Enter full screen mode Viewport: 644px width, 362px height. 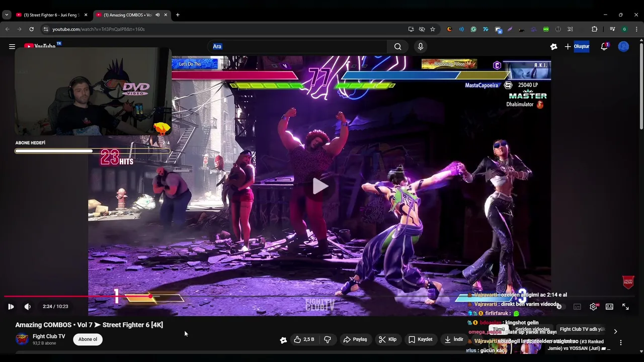click(x=625, y=306)
